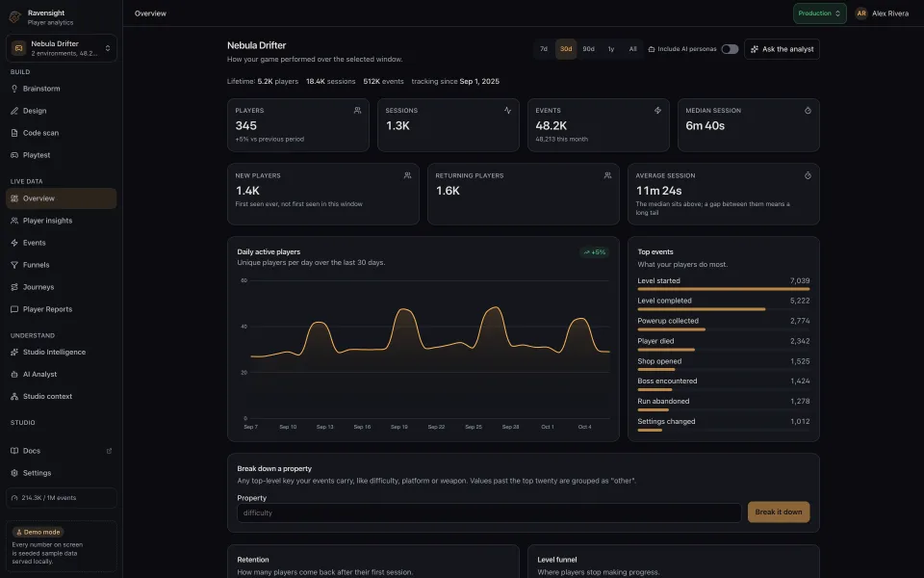Click the Journeys route icon

pos(14,287)
